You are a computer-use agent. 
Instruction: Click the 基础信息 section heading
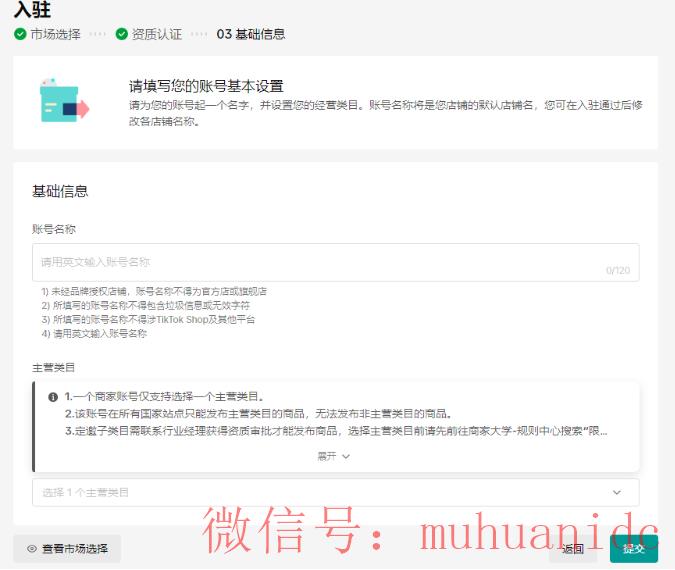coord(60,191)
